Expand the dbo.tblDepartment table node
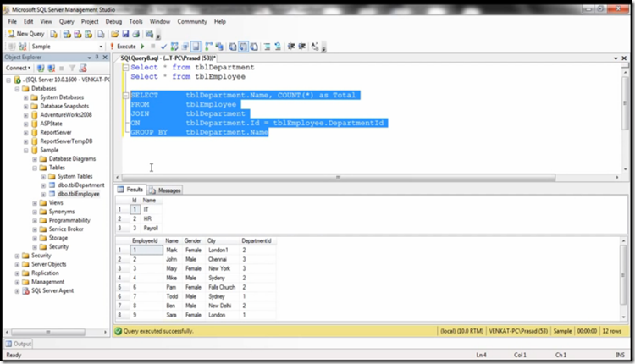The width and height of the screenshot is (635, 364). [43, 185]
